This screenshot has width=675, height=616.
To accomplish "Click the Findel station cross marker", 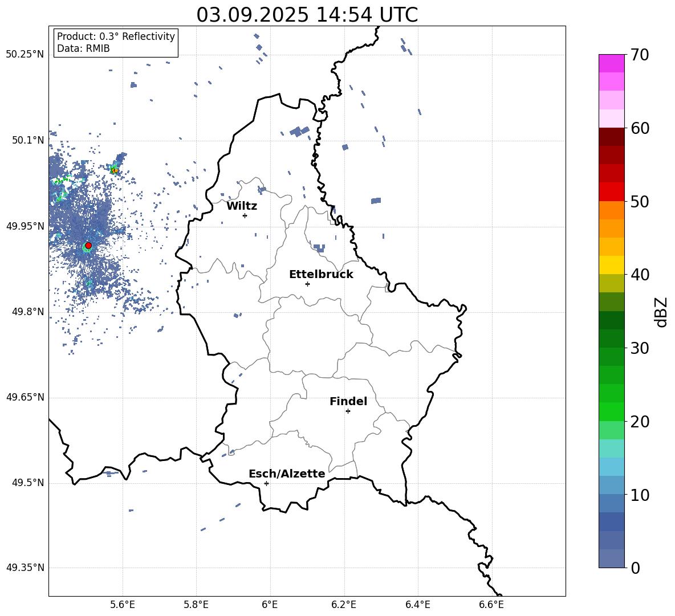I will (x=348, y=411).
